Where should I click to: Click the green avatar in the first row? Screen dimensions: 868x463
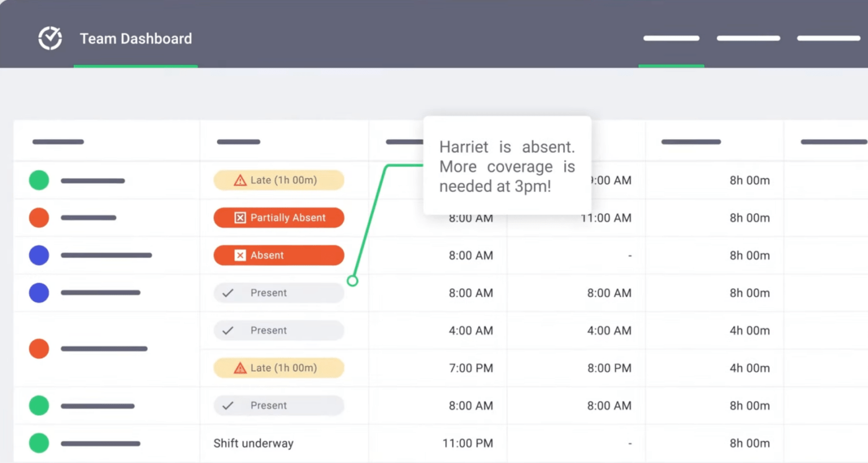click(39, 181)
